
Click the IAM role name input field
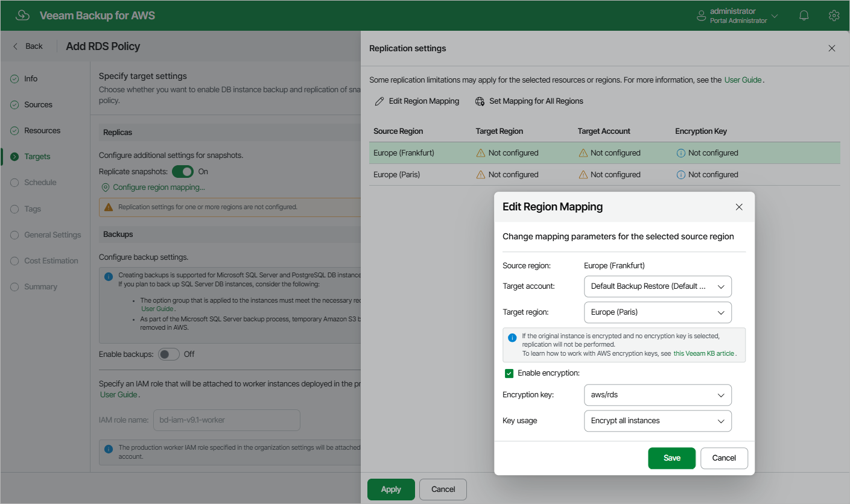coord(226,420)
